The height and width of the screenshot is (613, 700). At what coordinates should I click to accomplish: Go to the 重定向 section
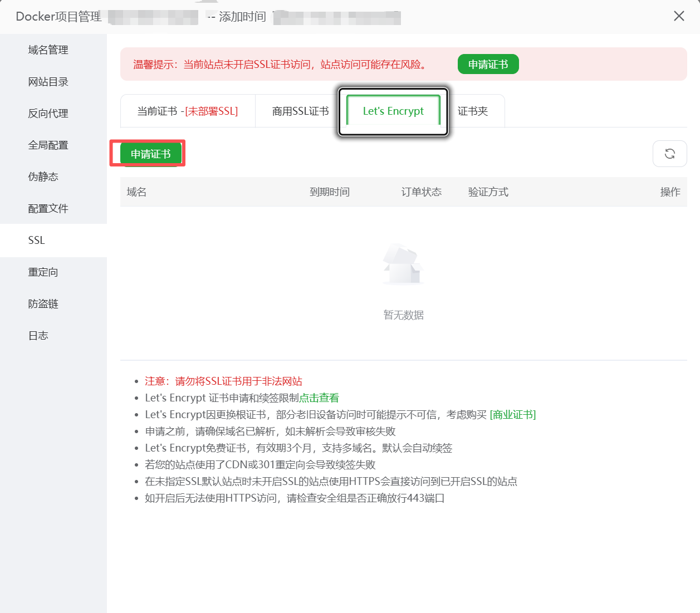coord(43,272)
